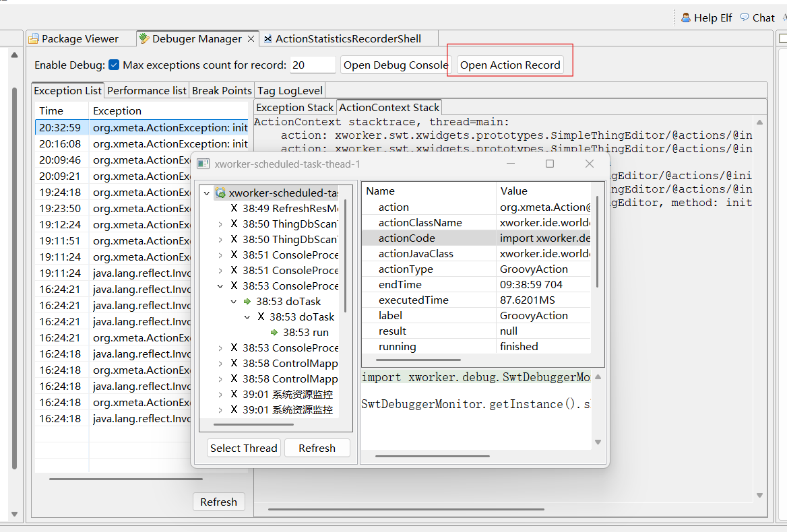
Task: Click the Select Thread button
Action: [243, 448]
